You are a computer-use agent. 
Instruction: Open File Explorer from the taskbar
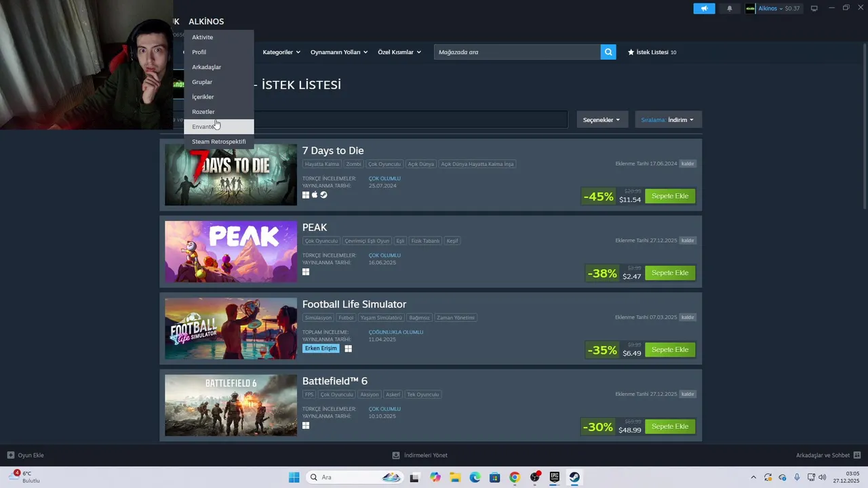455,477
